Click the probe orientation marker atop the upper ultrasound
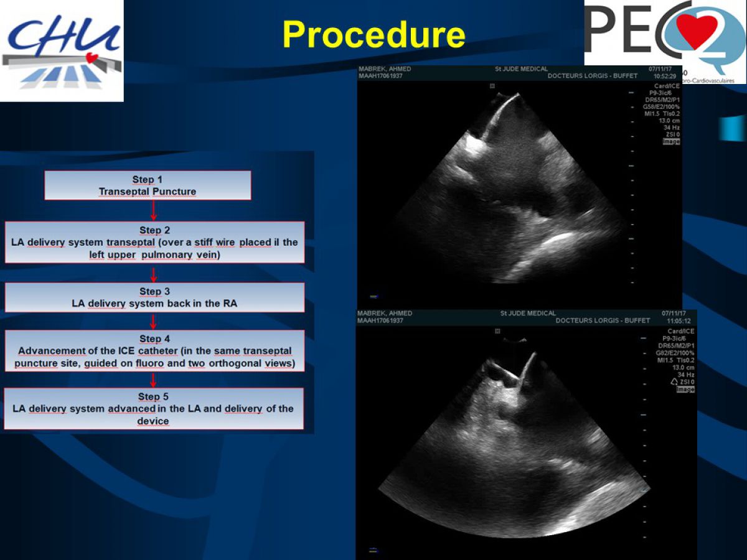This screenshot has height=560, width=747. tap(492, 86)
